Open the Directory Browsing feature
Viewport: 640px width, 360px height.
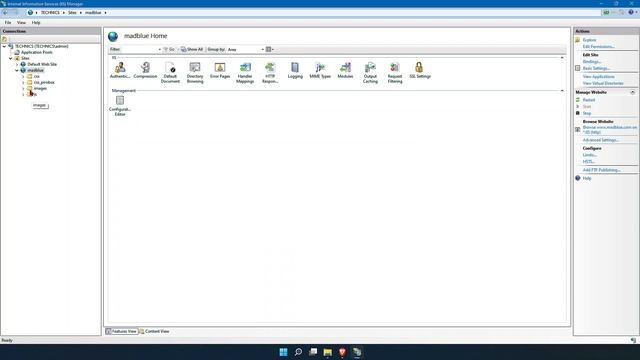[x=195, y=73]
